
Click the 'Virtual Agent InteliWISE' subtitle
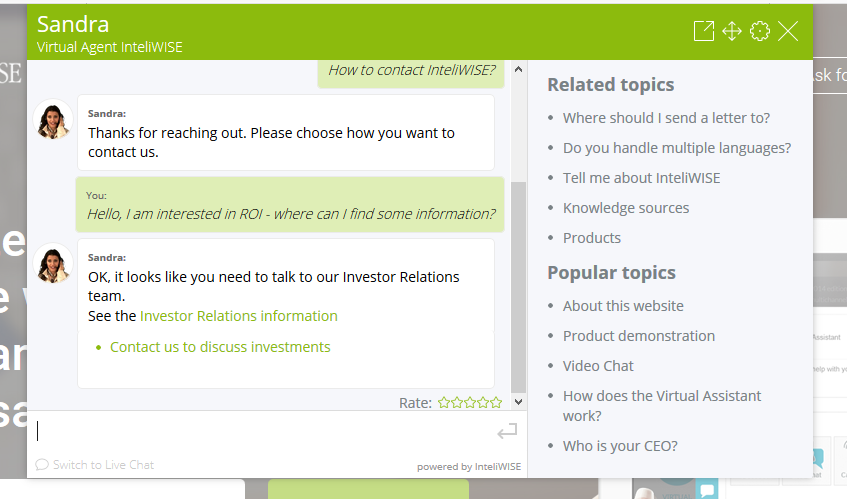click(110, 48)
